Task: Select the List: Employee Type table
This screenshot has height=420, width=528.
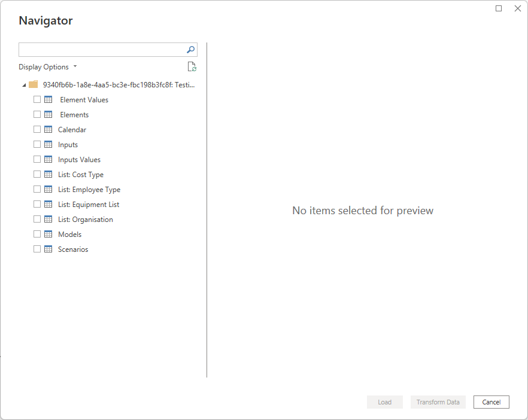Action: coord(89,190)
